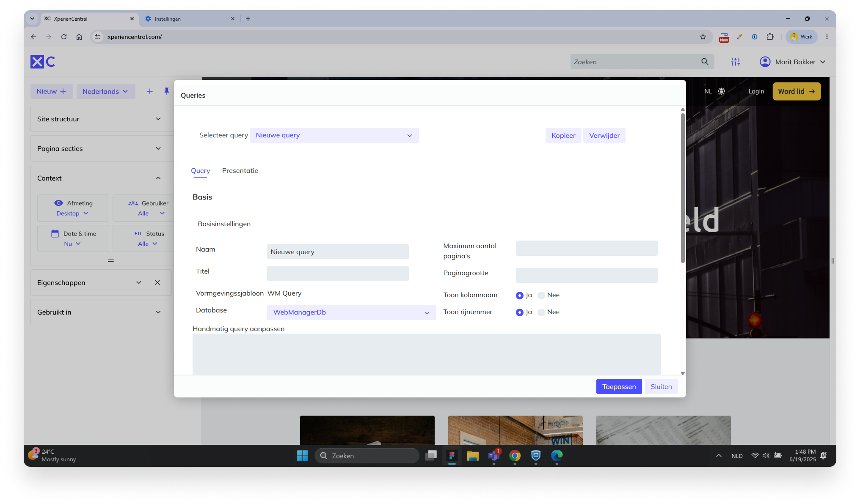This screenshot has width=860, height=504.
Task: Select Ja for Toon kolomnaam
Action: pos(520,295)
